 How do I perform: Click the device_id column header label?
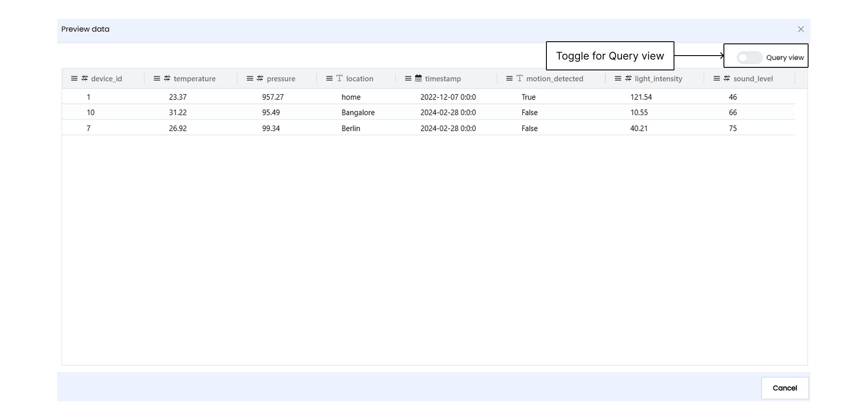coord(107,79)
